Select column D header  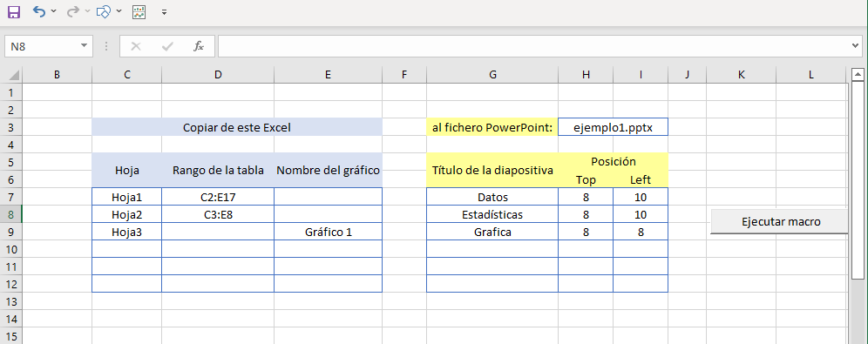(218, 75)
